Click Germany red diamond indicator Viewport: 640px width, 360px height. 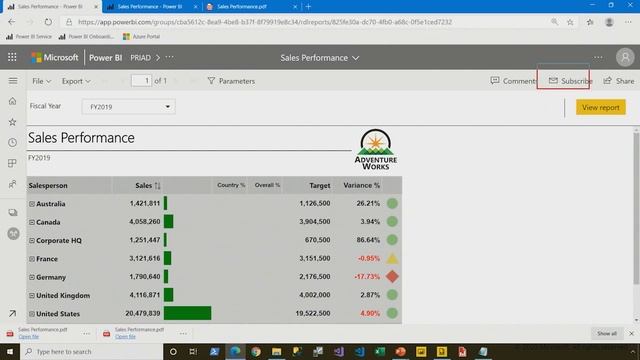point(392,276)
